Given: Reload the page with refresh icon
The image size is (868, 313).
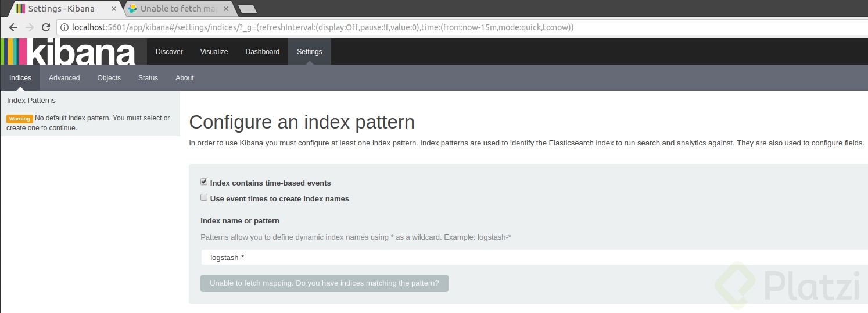Looking at the screenshot, I should pos(46,27).
